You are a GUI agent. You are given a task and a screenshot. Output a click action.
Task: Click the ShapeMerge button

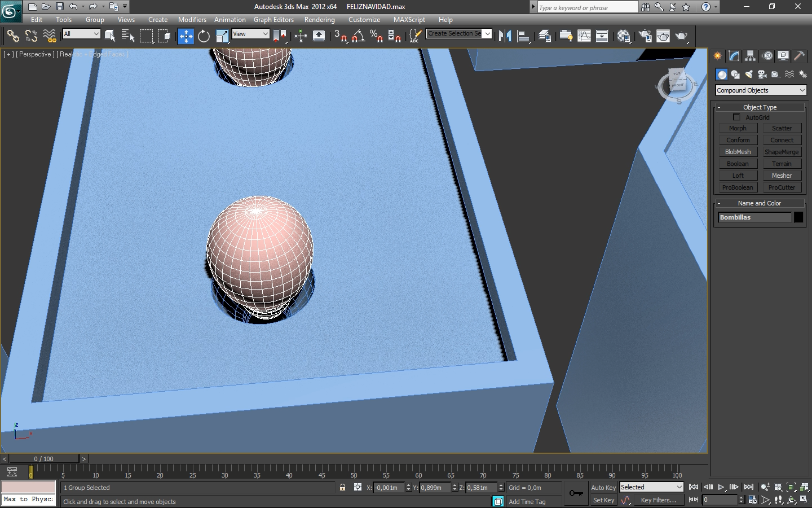click(x=782, y=152)
